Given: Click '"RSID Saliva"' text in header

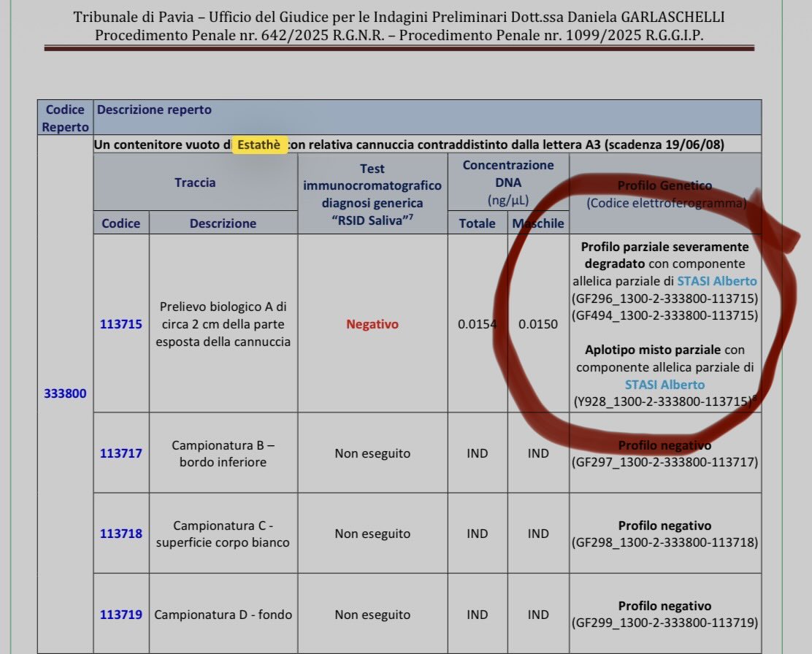Looking at the screenshot, I should [x=372, y=220].
